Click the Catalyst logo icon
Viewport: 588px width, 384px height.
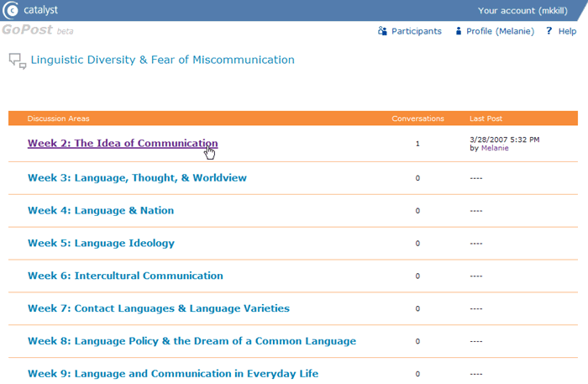coord(12,10)
